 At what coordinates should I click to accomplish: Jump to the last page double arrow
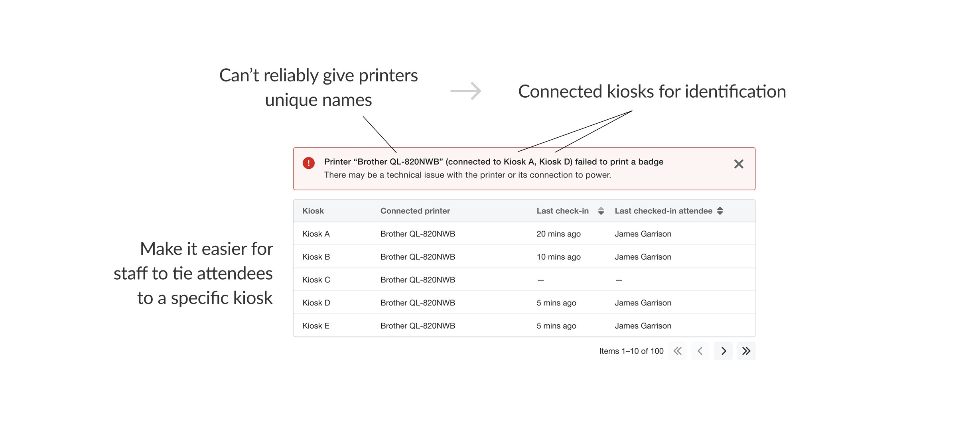(x=746, y=351)
